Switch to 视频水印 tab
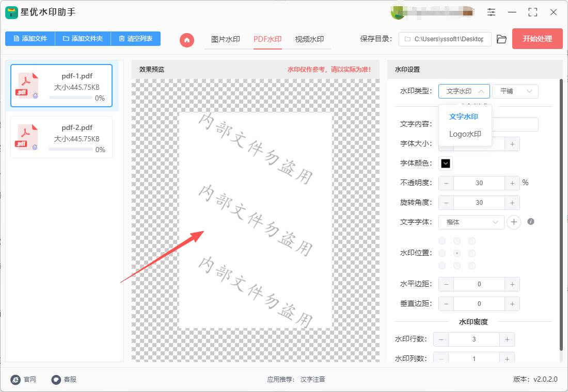The height and width of the screenshot is (392, 568). pyautogui.click(x=309, y=39)
